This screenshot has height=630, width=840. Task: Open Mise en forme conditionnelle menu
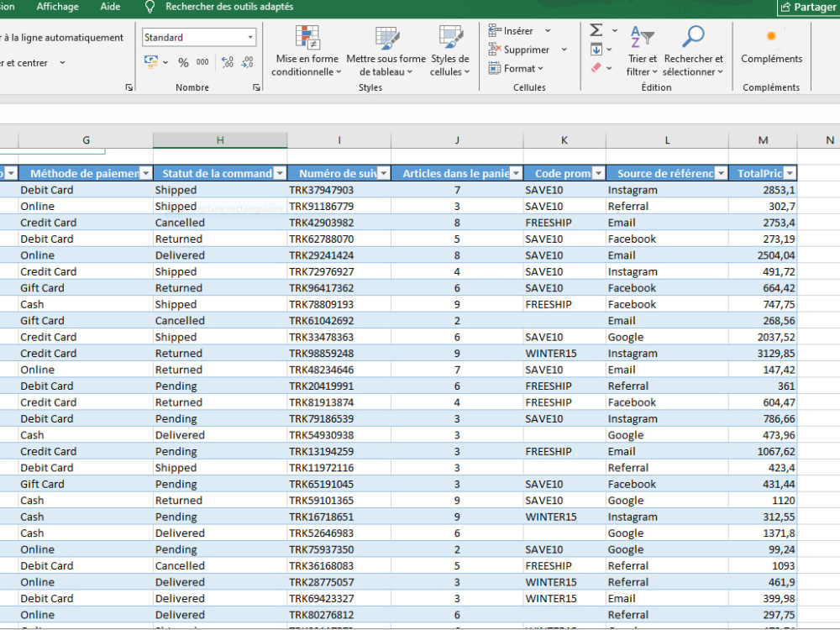307,51
